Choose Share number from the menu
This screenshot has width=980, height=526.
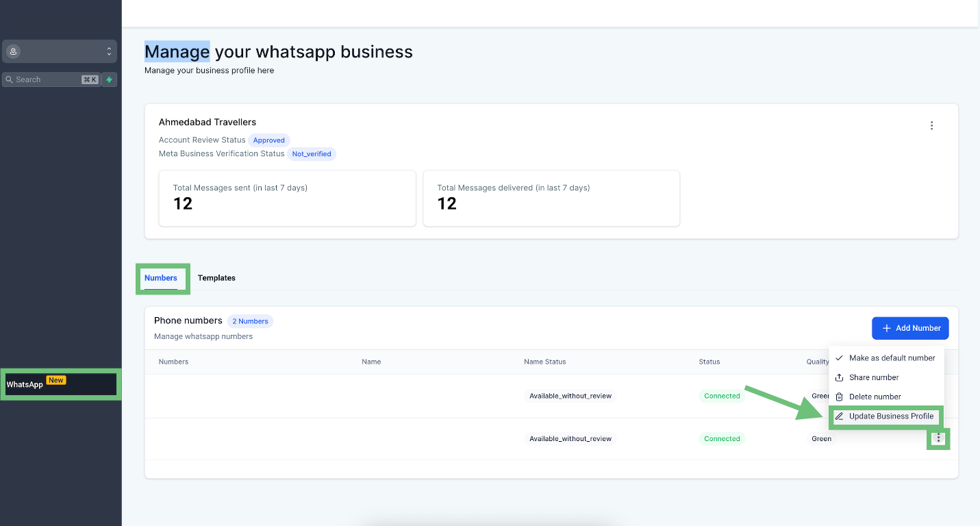[885, 377]
